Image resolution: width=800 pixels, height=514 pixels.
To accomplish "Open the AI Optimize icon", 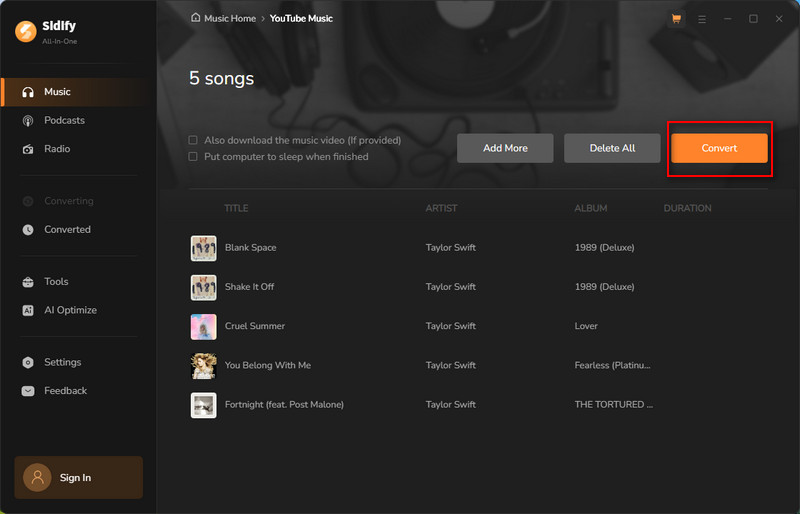I will click(x=28, y=310).
